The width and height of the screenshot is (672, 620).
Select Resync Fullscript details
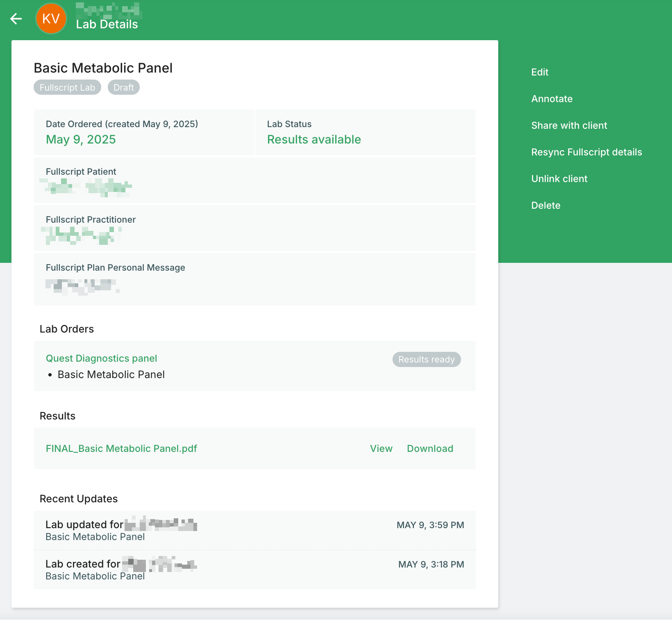(x=586, y=152)
